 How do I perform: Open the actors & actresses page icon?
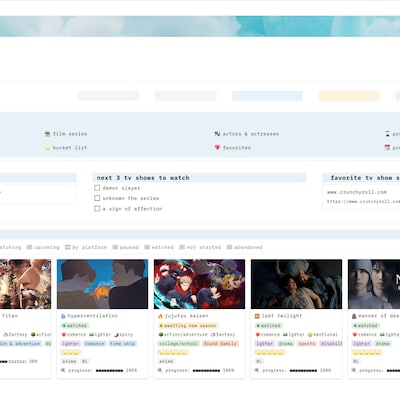click(217, 134)
